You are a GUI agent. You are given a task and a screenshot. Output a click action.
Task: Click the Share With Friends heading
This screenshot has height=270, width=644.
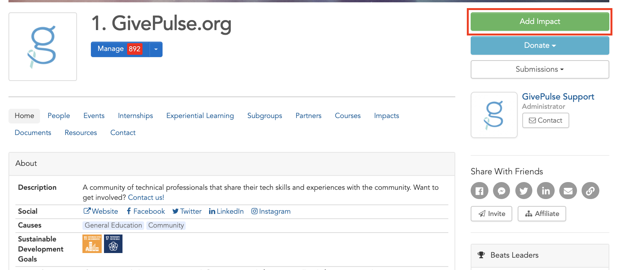pyautogui.click(x=507, y=172)
